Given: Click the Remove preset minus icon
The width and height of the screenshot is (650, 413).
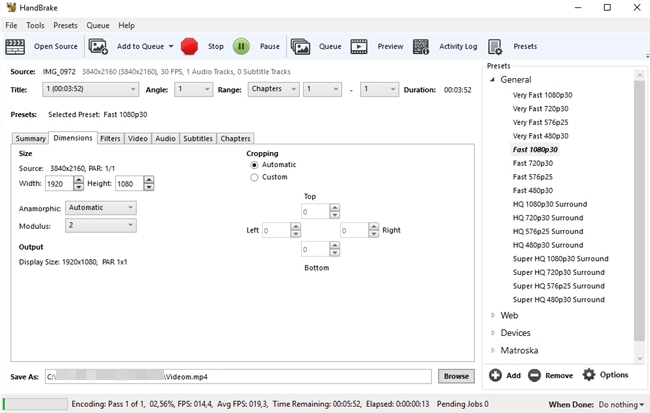Looking at the screenshot, I should [x=534, y=375].
